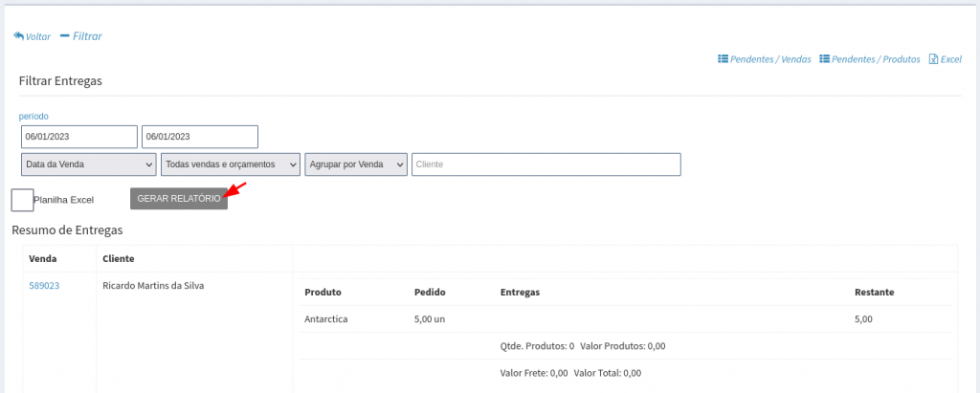
Task: Collapse filters via the Filtrar text link
Action: [87, 36]
